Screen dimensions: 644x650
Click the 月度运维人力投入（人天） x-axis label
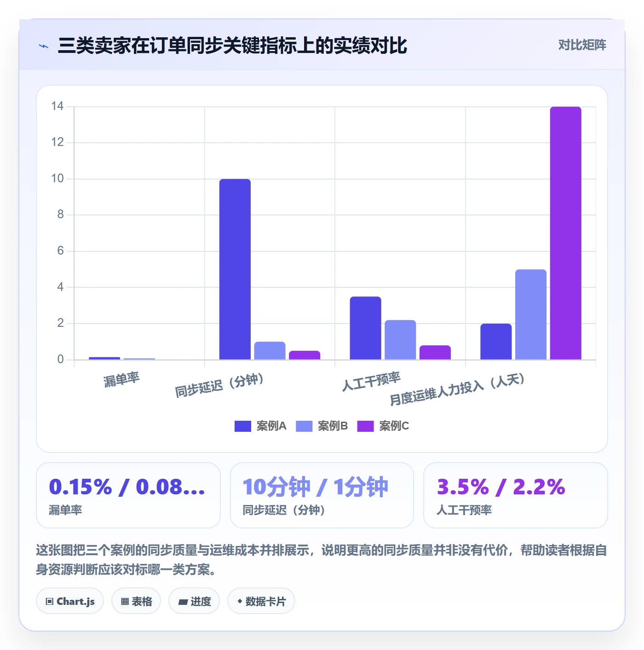click(457, 389)
